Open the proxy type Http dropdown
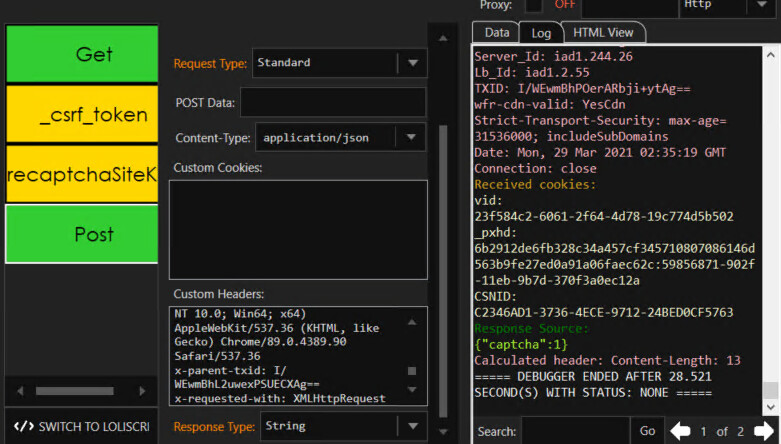The image size is (781, 444). pyautogui.click(x=728, y=5)
